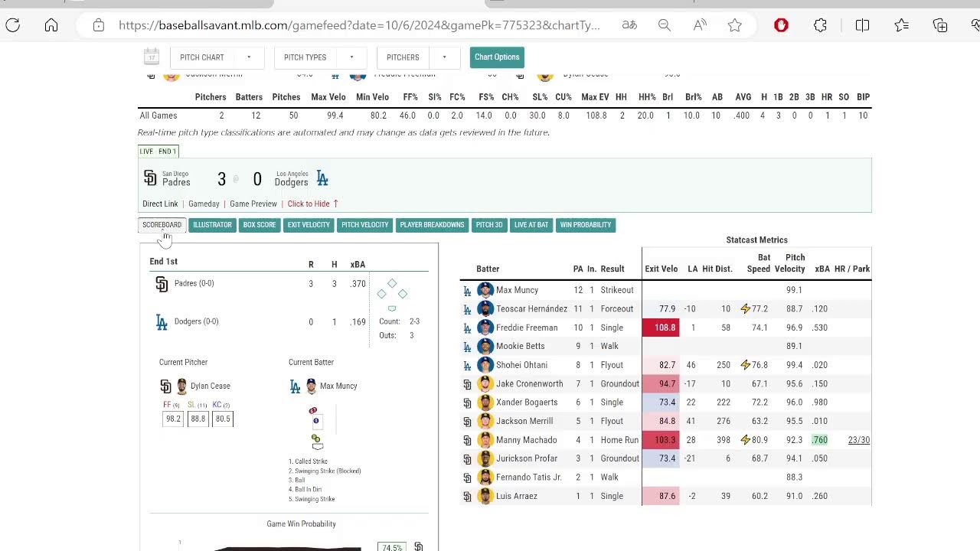Screen dimensions: 980x551
Task: Click the 74.5% win probability label
Action: 392,547
